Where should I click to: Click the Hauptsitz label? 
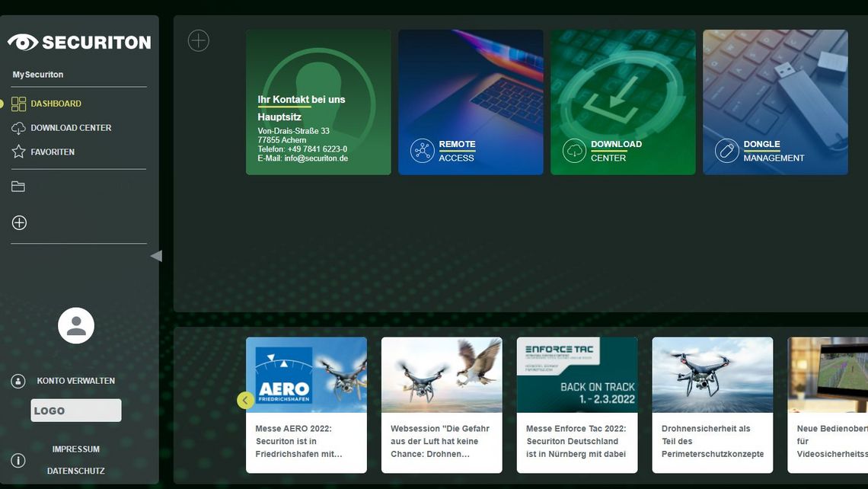[x=279, y=117]
